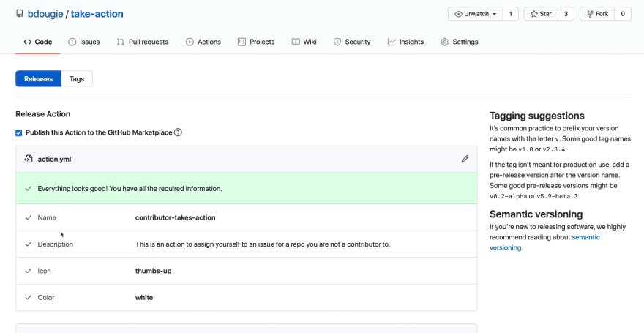This screenshot has height=333, width=644.
Task: Click the eye icon in Unwatch button
Action: [458, 14]
